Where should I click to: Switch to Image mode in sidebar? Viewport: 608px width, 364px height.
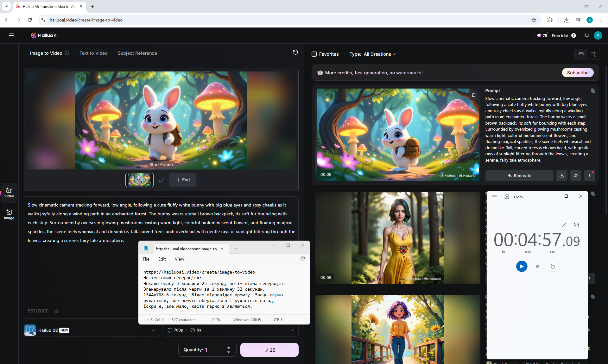click(x=9, y=214)
